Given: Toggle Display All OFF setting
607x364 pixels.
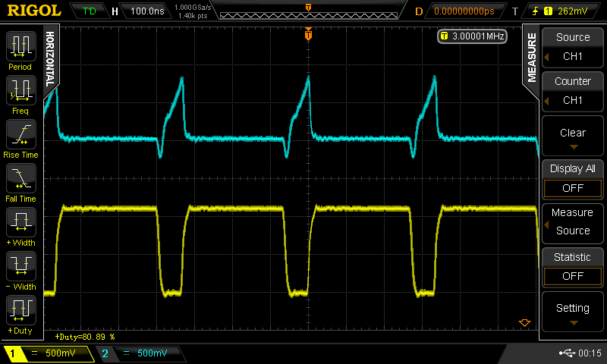Looking at the screenshot, I should click(x=573, y=179).
